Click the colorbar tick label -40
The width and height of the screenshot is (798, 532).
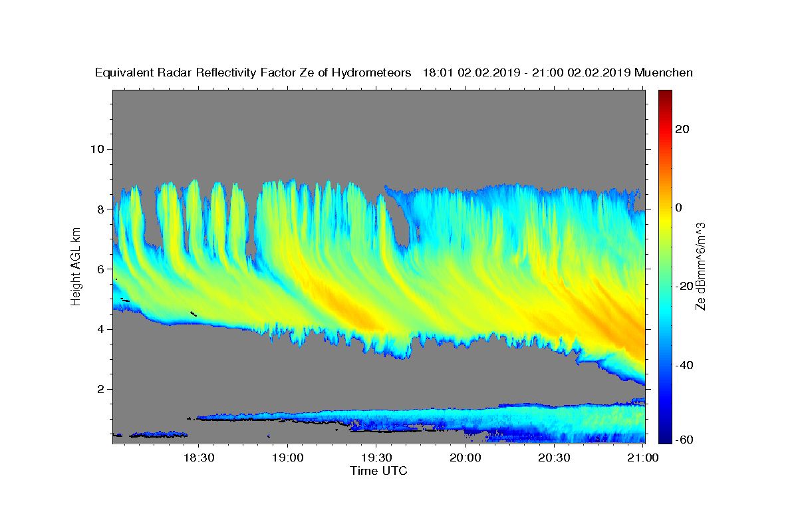(x=684, y=365)
